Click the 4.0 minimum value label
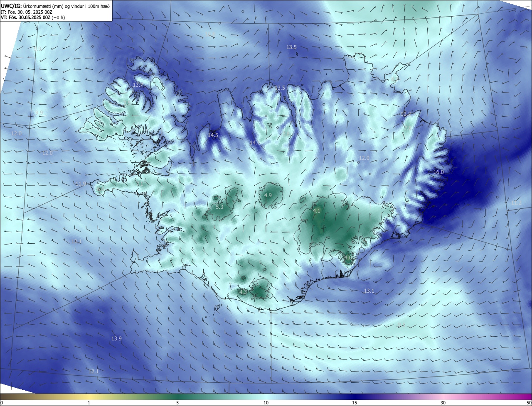The image size is (532, 406). [348, 257]
